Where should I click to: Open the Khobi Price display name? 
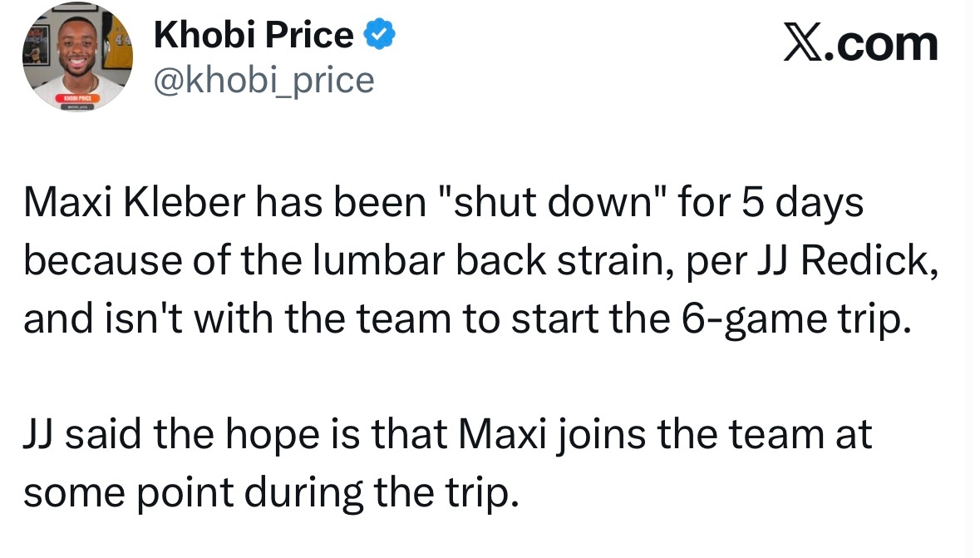254,35
